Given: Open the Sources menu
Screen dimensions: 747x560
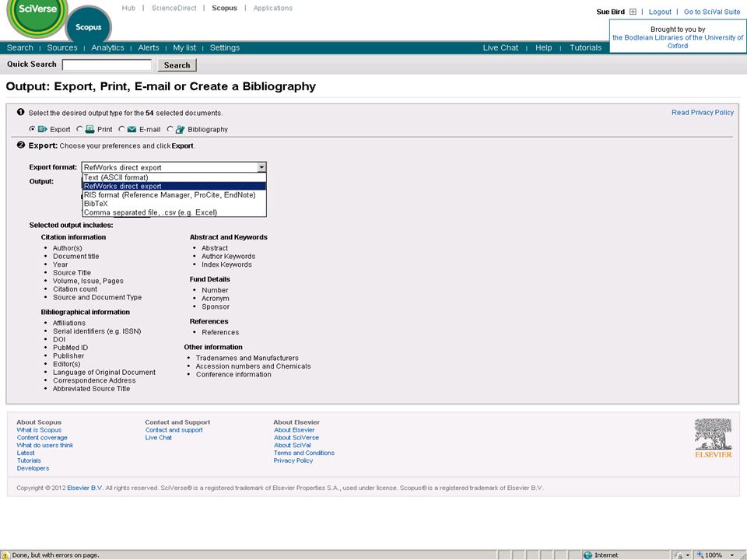Looking at the screenshot, I should [62, 47].
